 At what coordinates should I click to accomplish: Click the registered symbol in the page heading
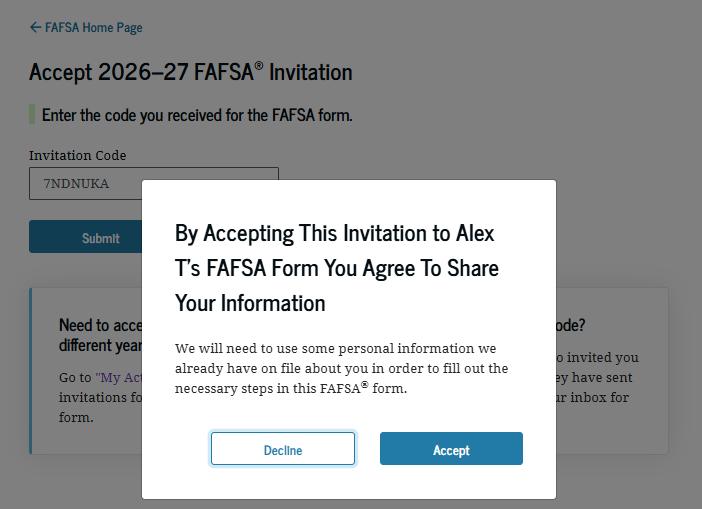tap(259, 66)
